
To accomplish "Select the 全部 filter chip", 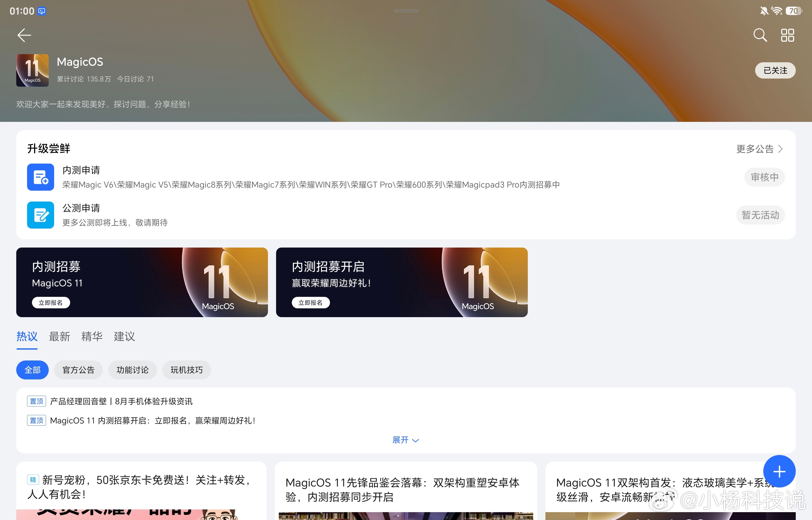I will (x=32, y=370).
